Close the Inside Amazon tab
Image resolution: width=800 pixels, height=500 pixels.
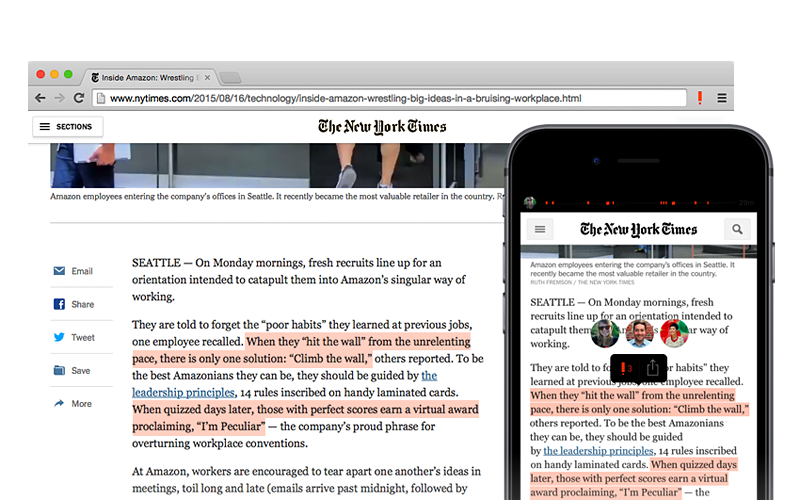click(x=208, y=76)
